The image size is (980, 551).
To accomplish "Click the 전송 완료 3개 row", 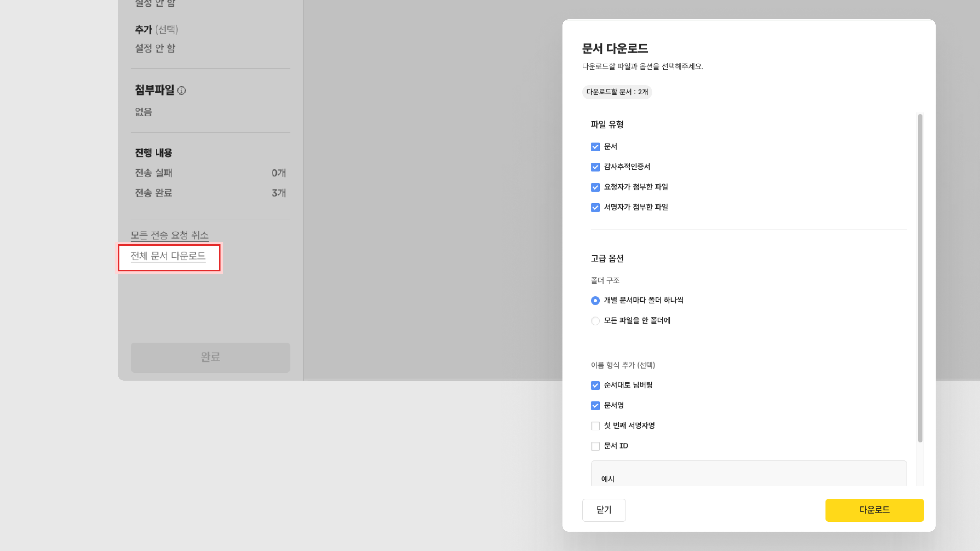I will tap(210, 193).
